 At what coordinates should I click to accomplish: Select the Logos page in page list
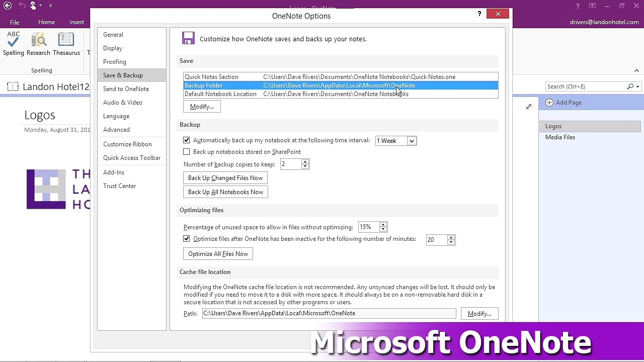(590, 126)
